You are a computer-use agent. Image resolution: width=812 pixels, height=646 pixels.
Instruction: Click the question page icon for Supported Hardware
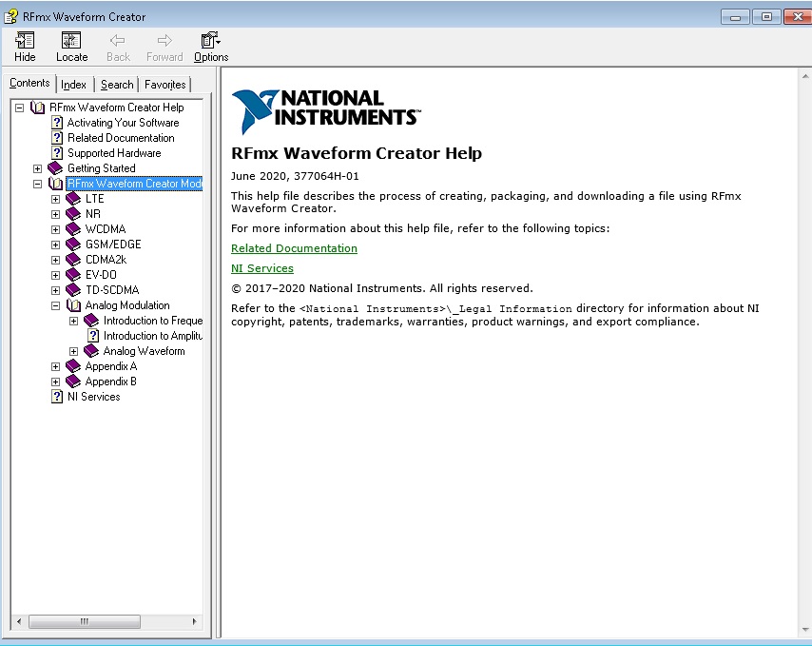point(57,153)
